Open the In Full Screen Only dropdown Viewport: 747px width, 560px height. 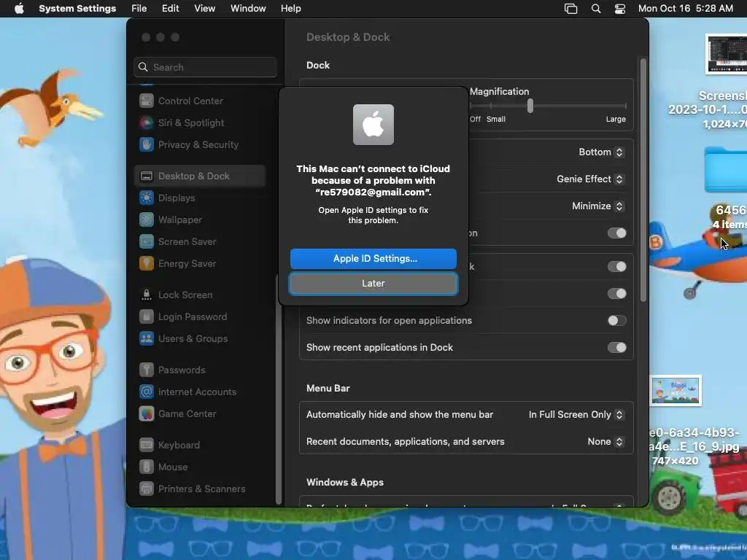click(576, 415)
